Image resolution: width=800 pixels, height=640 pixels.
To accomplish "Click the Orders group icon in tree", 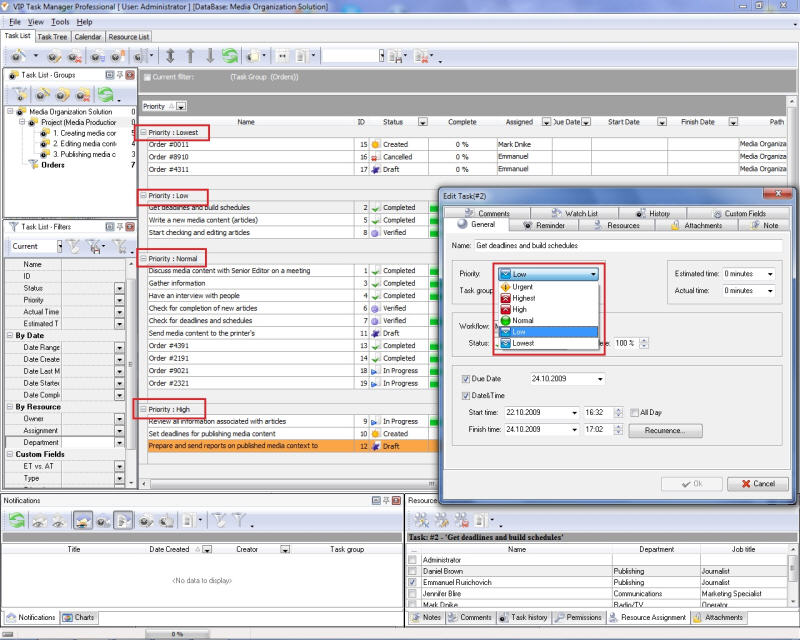I will (x=34, y=165).
